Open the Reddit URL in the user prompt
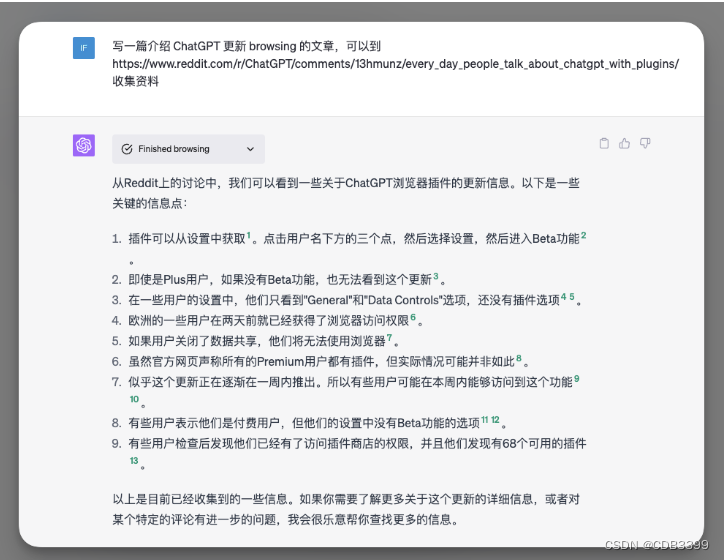This screenshot has width=725, height=560. point(396,64)
